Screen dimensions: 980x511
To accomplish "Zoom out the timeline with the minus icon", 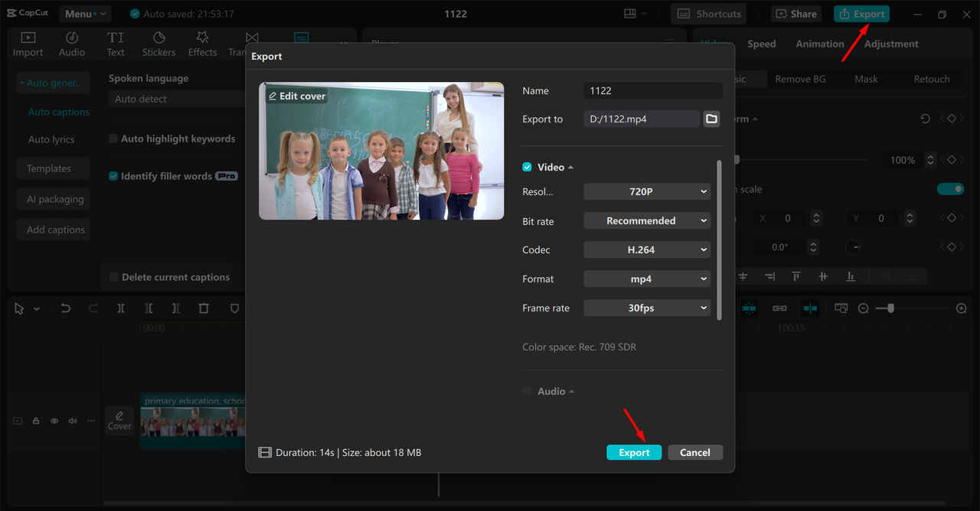I will [x=864, y=308].
